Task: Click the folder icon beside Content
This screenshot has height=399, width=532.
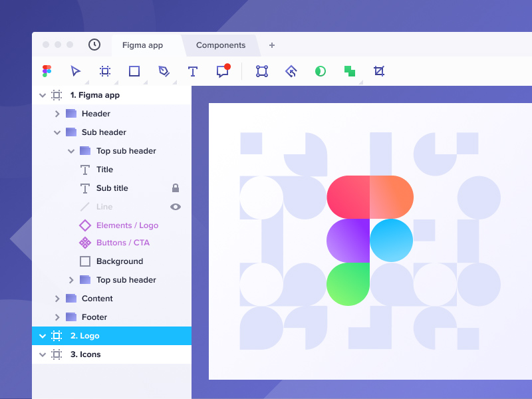Action: (x=71, y=298)
